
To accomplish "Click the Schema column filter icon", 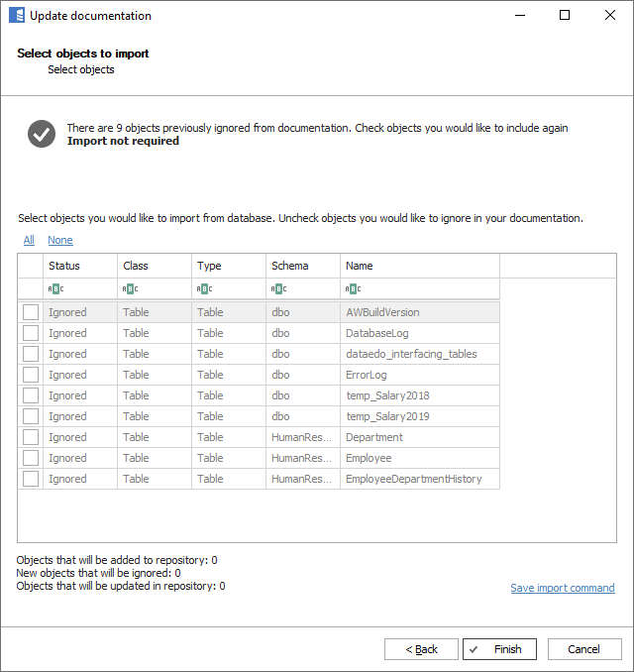I will pyautogui.click(x=277, y=288).
